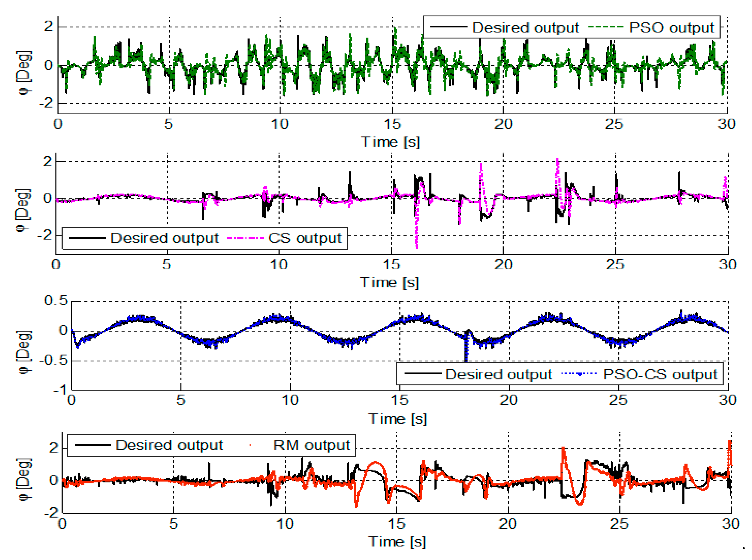The width and height of the screenshot is (752, 560).
Task: Click the Time [s] label of the top plot
Action: [x=390, y=141]
